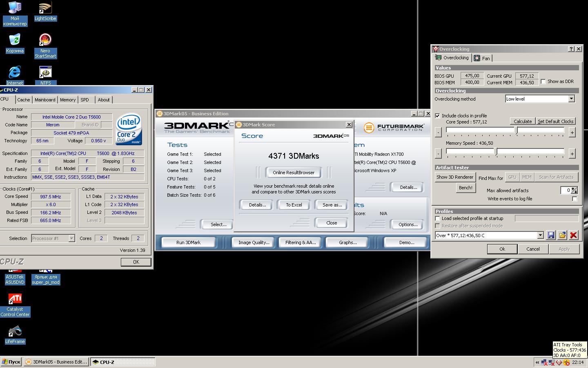The height and width of the screenshot is (368, 588).
Task: Switch to the Memory tab in CPU-Z
Action: [x=68, y=100]
